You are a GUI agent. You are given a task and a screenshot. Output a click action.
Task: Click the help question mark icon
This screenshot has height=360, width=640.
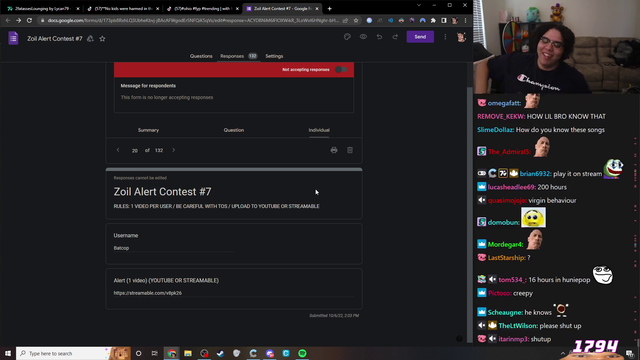pos(459,338)
